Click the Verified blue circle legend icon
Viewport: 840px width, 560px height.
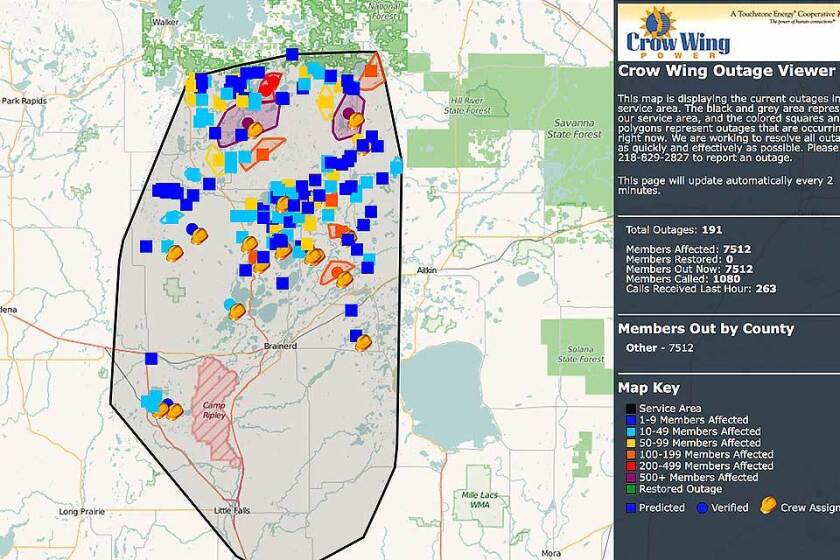702,508
